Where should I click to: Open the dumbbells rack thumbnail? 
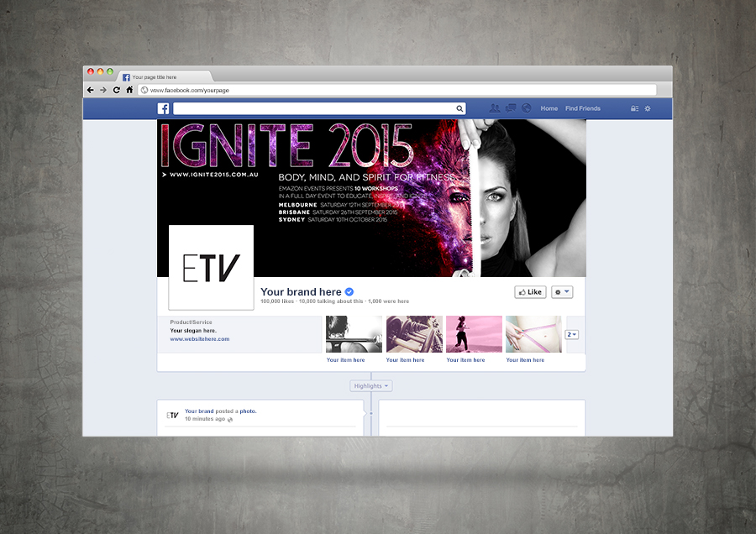[414, 334]
